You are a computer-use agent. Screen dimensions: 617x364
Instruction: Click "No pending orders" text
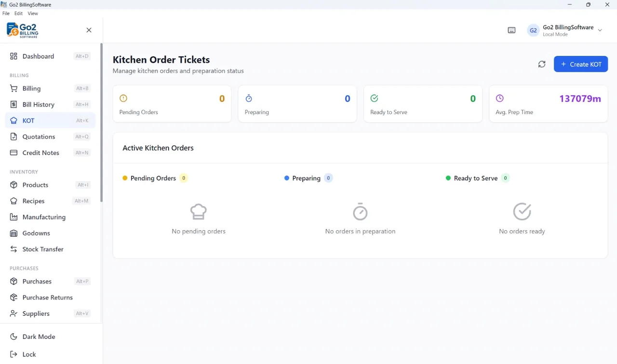pos(199,232)
